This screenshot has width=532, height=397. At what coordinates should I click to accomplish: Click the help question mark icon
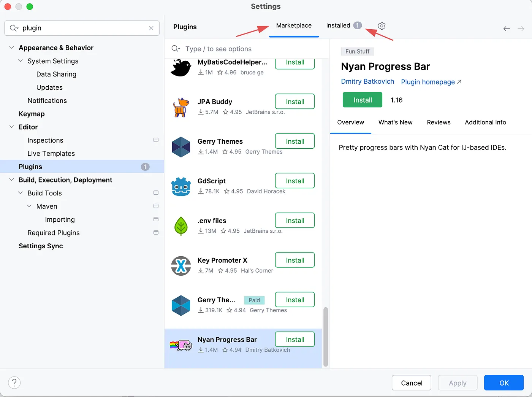tap(14, 383)
